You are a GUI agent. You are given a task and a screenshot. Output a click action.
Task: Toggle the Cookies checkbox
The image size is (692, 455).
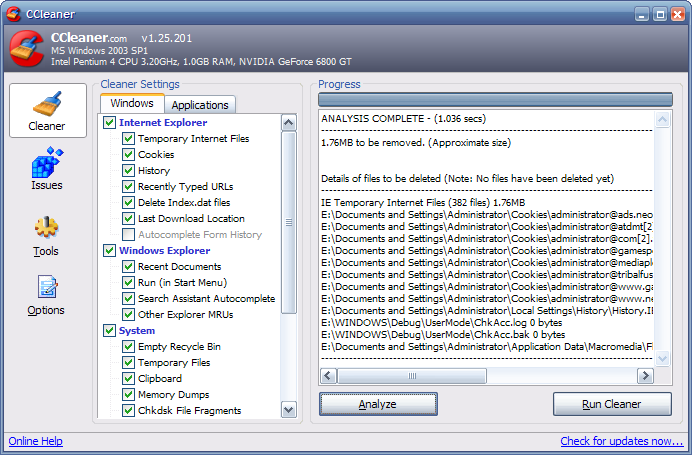(x=128, y=154)
